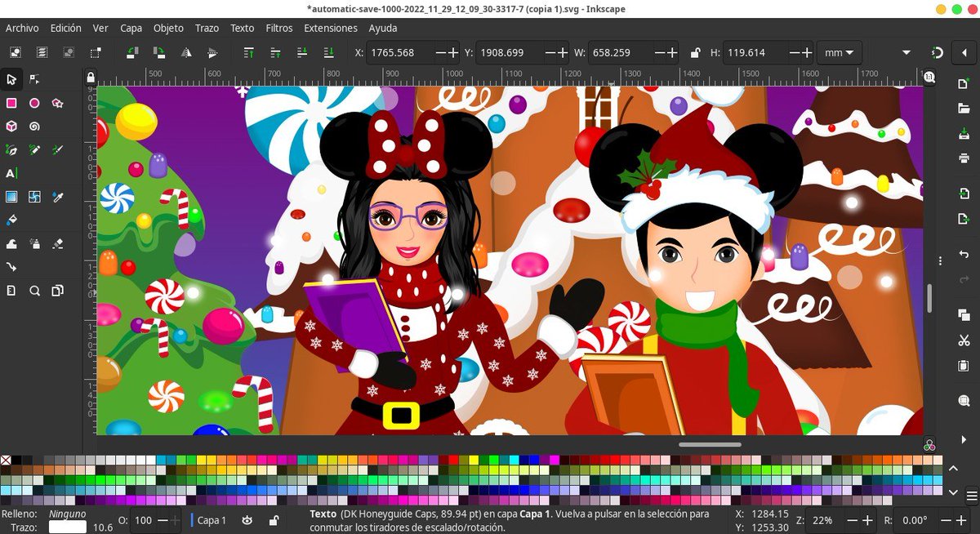The width and height of the screenshot is (980, 534).
Task: Click the Deselect icon in tool controls
Action: click(x=69, y=52)
